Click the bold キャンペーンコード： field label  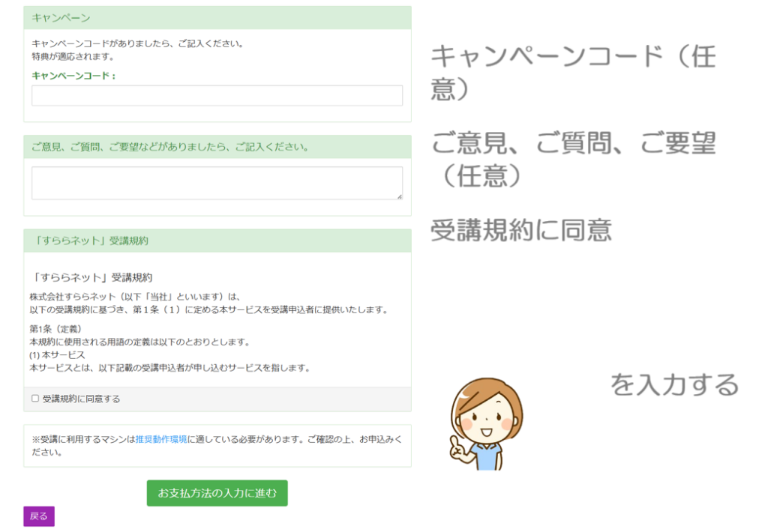(73, 76)
